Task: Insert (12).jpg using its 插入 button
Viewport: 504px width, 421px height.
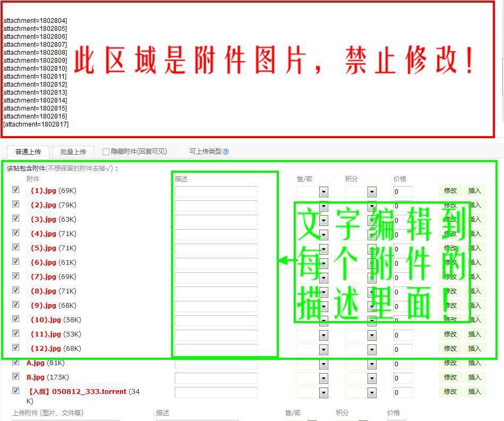Action: [x=474, y=348]
